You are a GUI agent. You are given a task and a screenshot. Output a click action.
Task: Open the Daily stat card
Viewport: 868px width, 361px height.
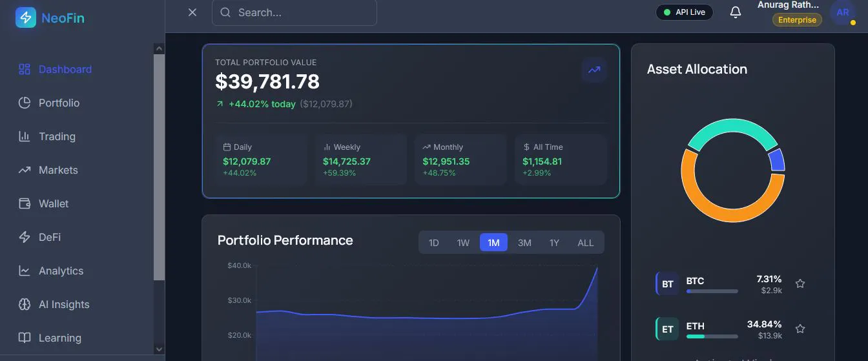261,160
